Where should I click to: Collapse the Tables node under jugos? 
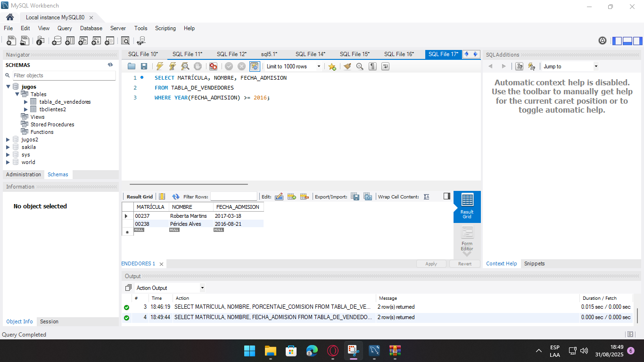pyautogui.click(x=17, y=94)
